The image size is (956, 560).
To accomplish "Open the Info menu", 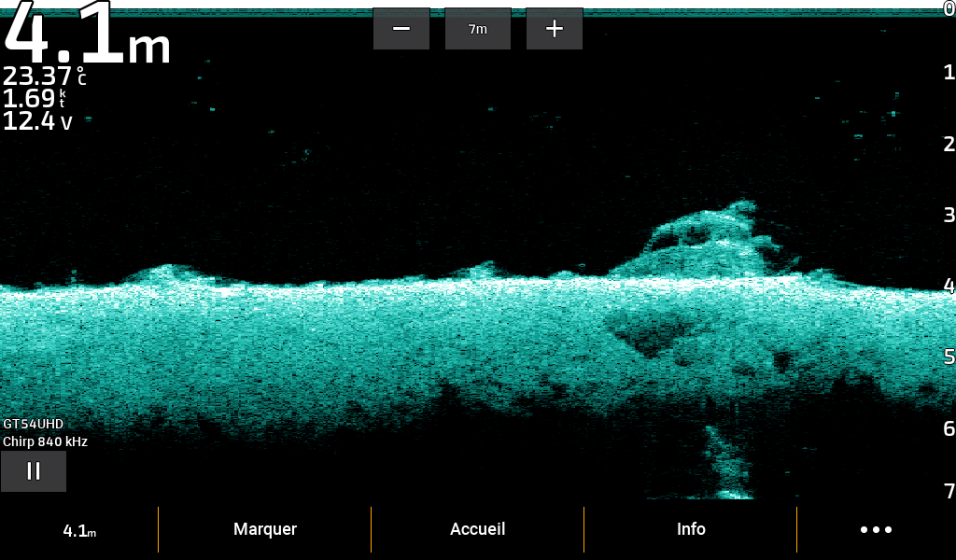I will point(691,529).
